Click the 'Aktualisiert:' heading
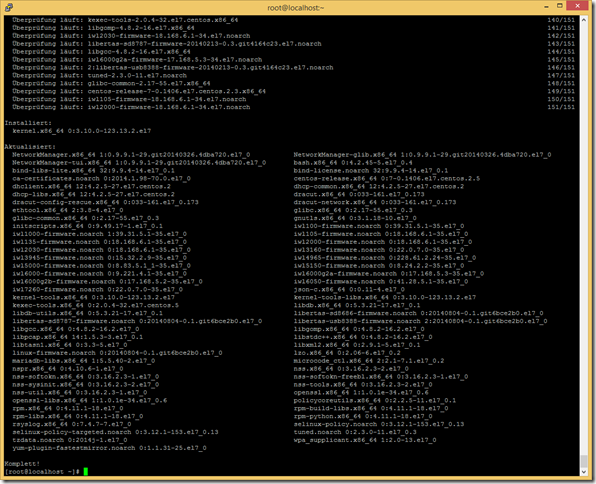Screen dimensions: 596x484 (x=30, y=147)
